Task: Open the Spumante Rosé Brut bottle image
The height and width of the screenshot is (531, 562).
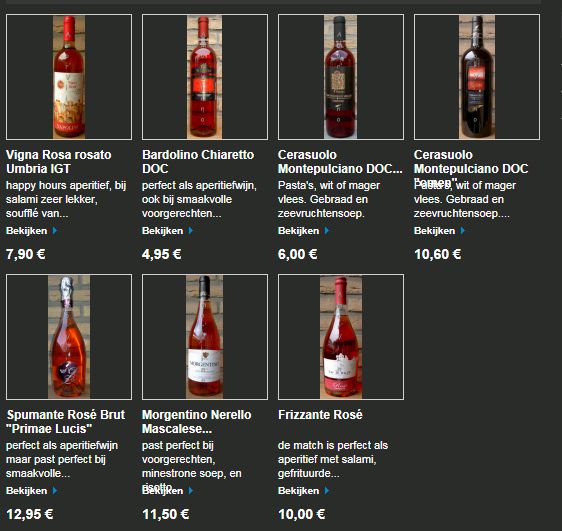Action: click(69, 337)
